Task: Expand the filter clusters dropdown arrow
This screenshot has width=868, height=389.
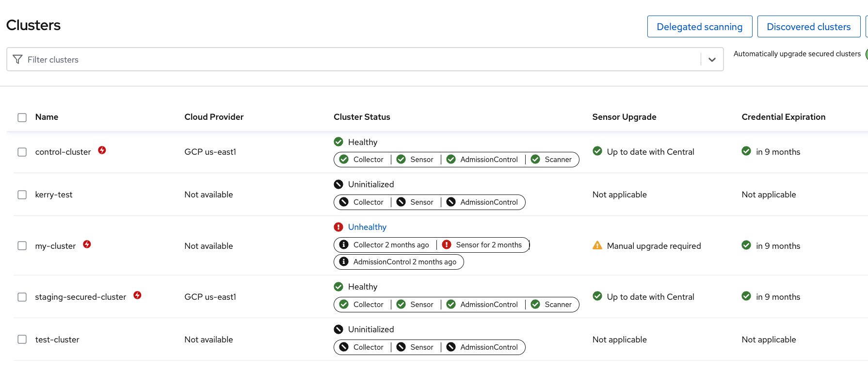Action: click(x=712, y=60)
